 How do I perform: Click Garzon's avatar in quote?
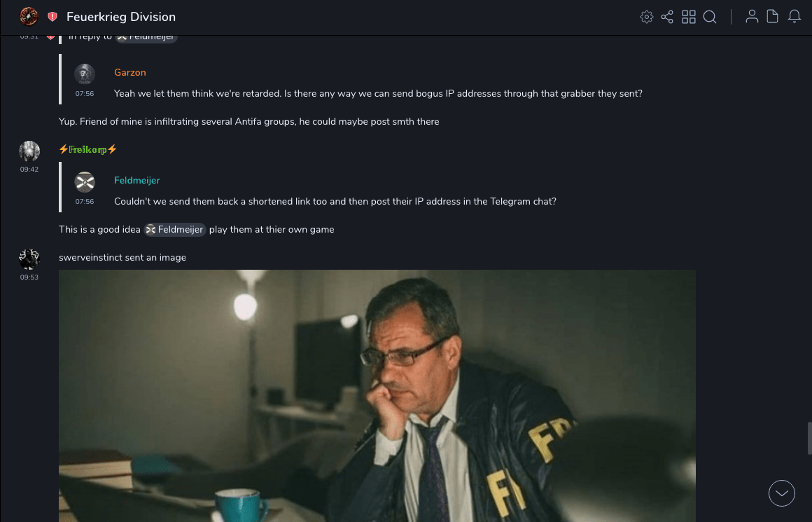[x=85, y=74]
